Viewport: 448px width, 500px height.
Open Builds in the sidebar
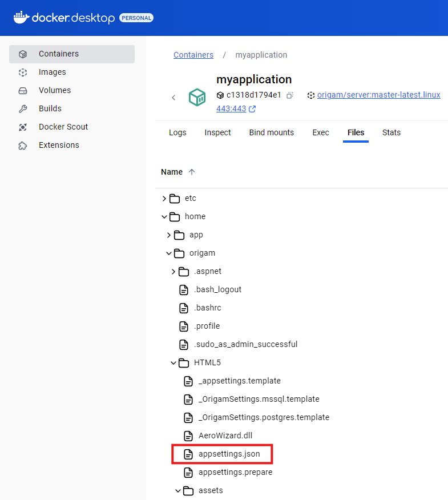click(x=72, y=108)
